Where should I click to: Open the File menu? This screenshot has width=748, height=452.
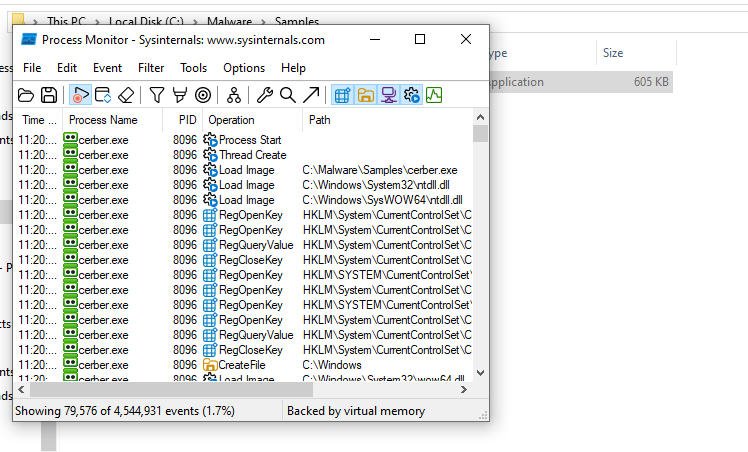pyautogui.click(x=32, y=68)
